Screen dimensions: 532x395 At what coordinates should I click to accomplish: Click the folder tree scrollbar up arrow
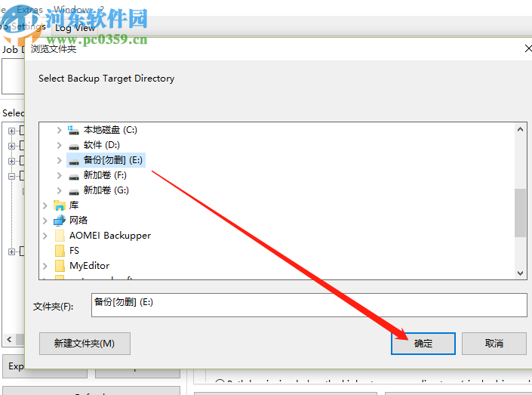pyautogui.click(x=520, y=129)
